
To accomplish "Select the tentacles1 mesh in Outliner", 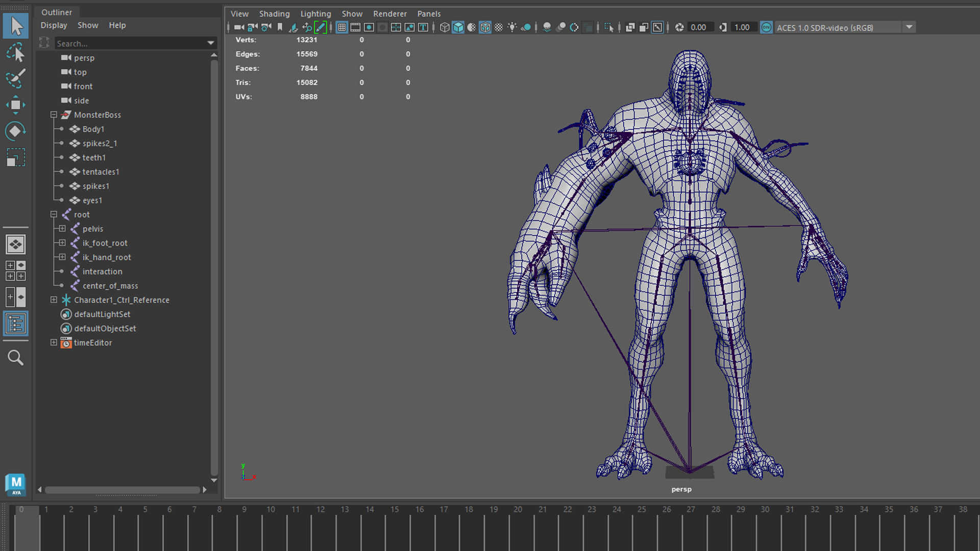I will pyautogui.click(x=101, y=172).
